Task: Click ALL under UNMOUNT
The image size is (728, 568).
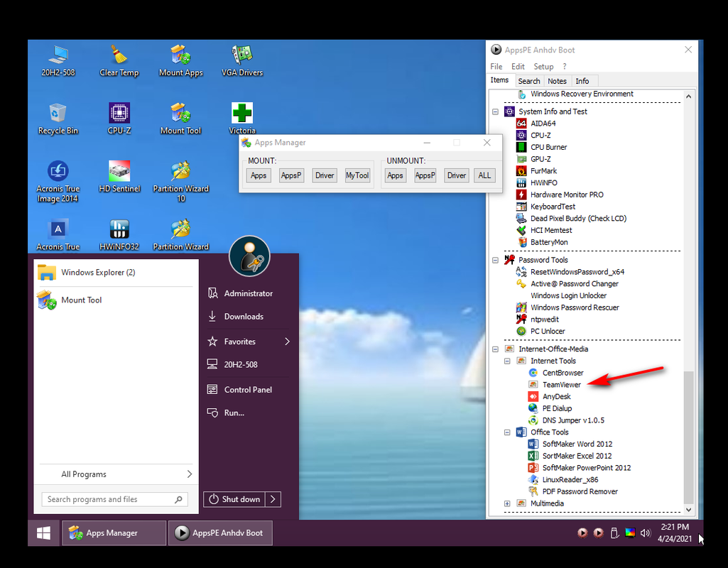Action: pyautogui.click(x=484, y=175)
